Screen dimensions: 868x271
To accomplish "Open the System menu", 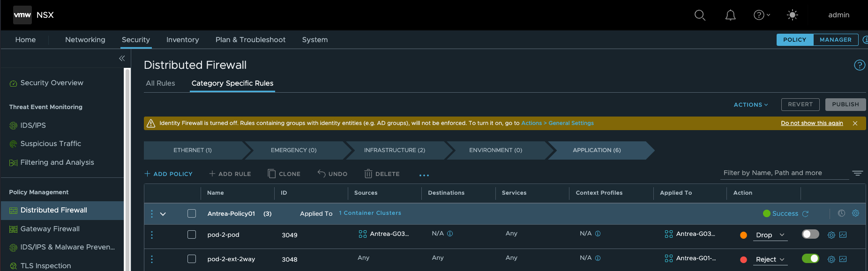I will coord(315,40).
